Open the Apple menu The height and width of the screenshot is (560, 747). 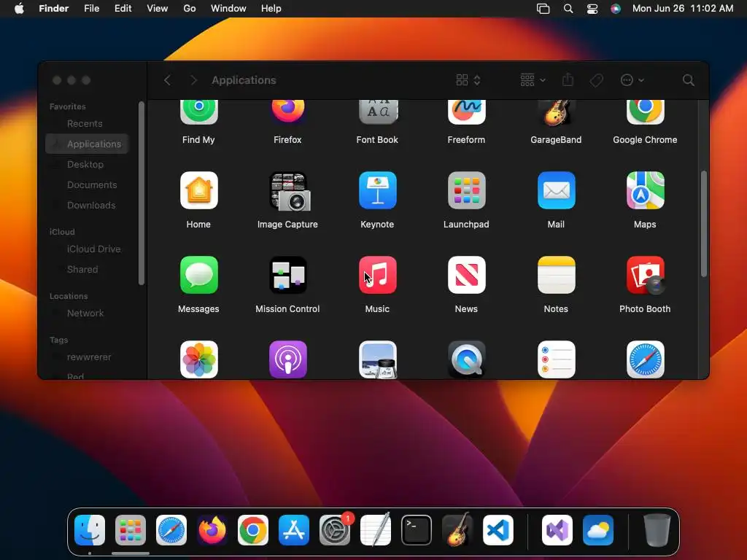pos(19,9)
